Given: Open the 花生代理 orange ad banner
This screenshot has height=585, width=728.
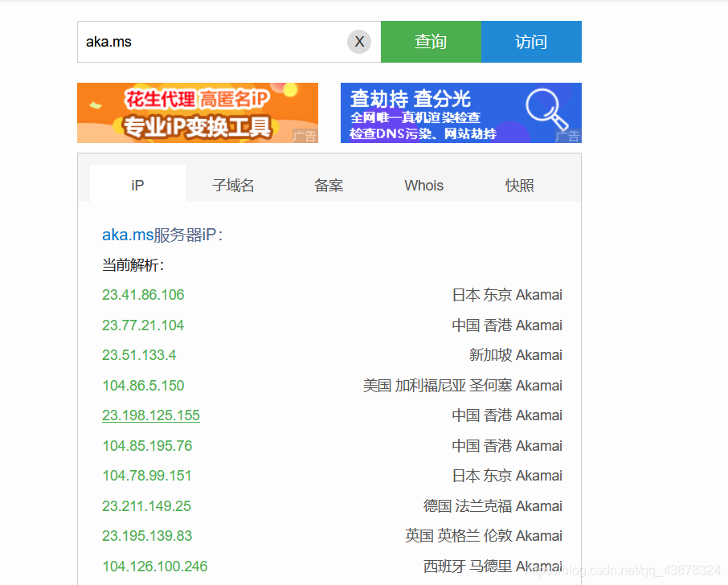Looking at the screenshot, I should (x=198, y=112).
